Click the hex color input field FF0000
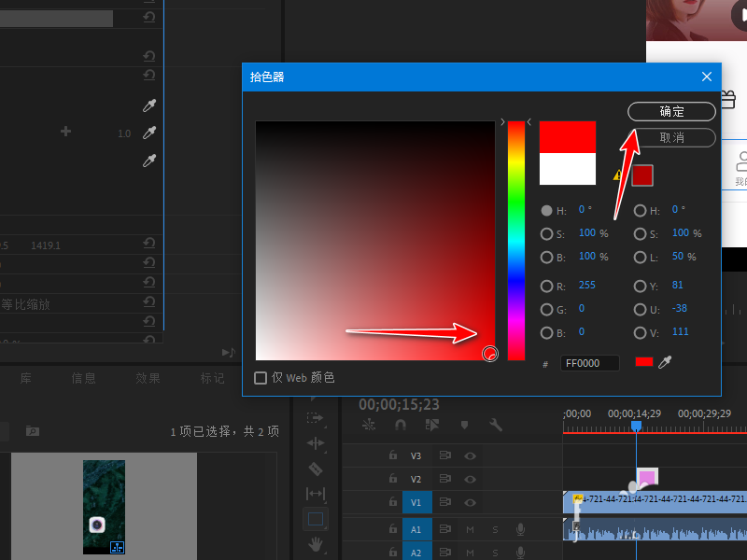 (x=589, y=363)
